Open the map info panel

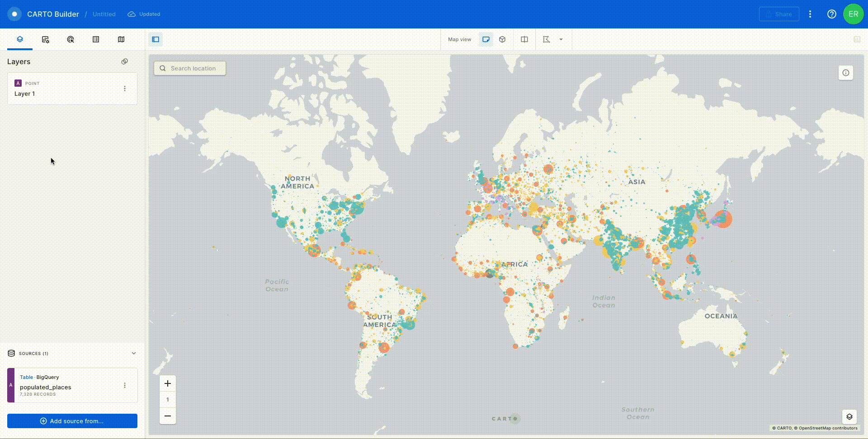click(846, 73)
